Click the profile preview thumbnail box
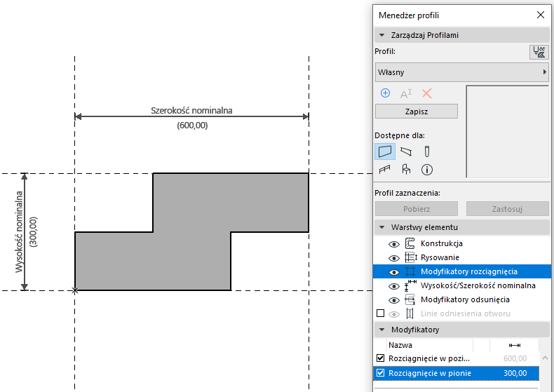The image size is (554, 392). click(x=507, y=131)
